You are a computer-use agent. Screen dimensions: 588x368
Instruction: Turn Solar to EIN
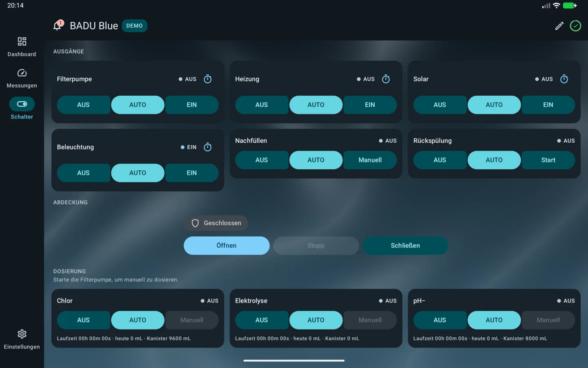click(548, 105)
